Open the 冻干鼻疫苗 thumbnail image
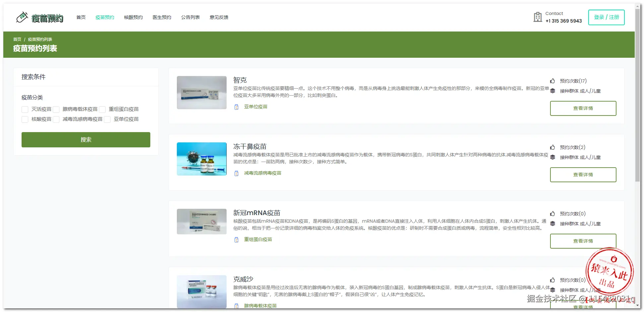 click(x=202, y=159)
